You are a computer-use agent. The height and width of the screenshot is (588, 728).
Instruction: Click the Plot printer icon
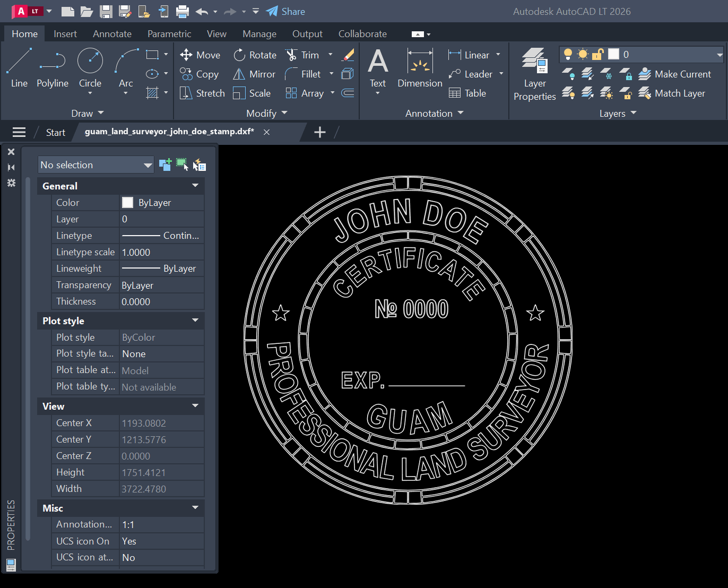click(x=183, y=11)
